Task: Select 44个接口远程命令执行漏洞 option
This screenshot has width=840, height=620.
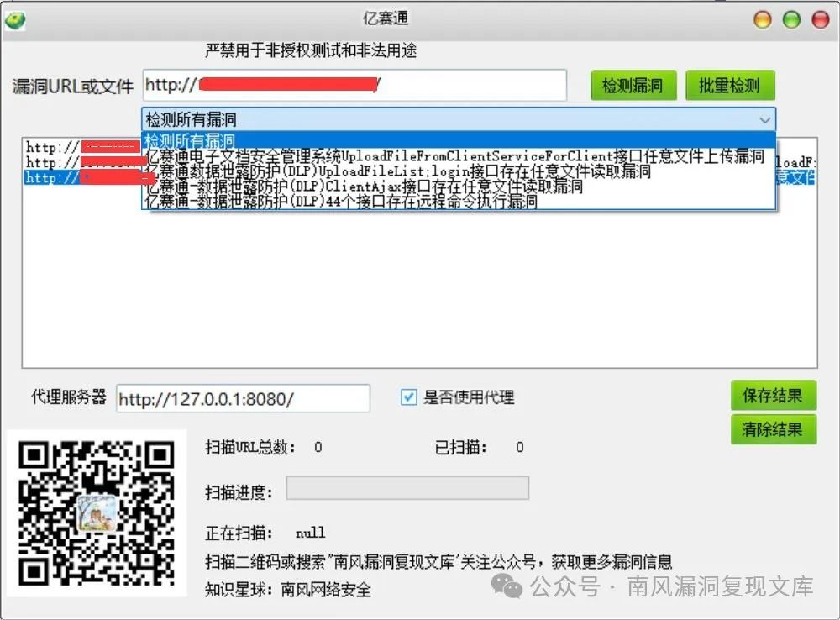Action: pos(459,201)
